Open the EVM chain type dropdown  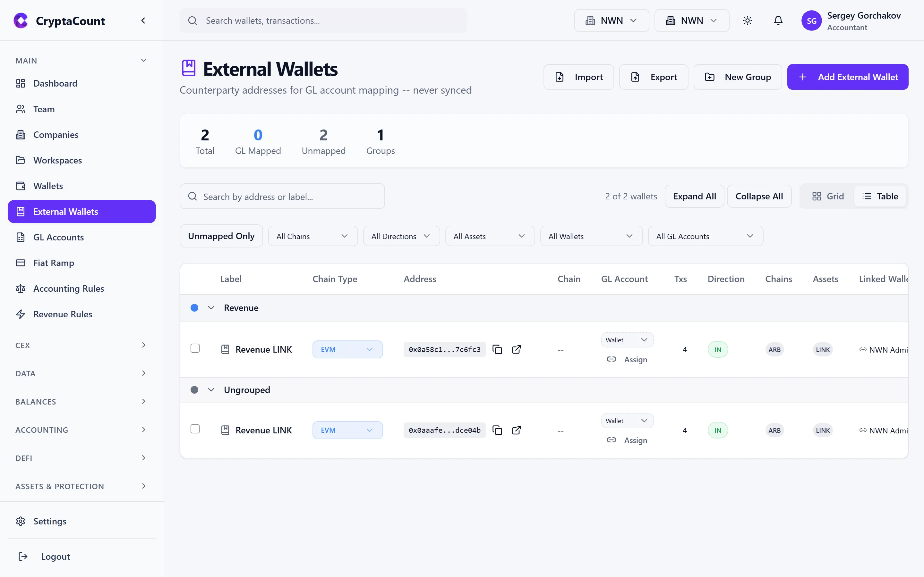[x=347, y=349]
